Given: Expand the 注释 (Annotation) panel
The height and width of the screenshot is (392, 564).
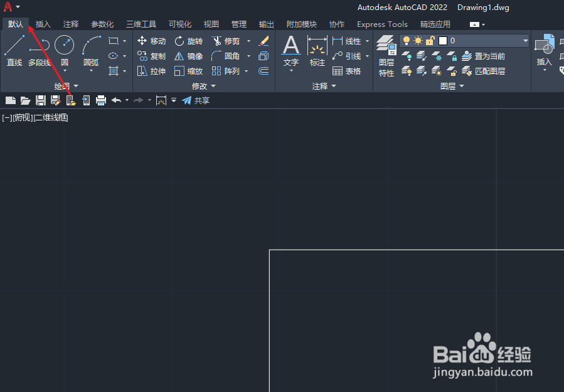Looking at the screenshot, I should (x=324, y=86).
